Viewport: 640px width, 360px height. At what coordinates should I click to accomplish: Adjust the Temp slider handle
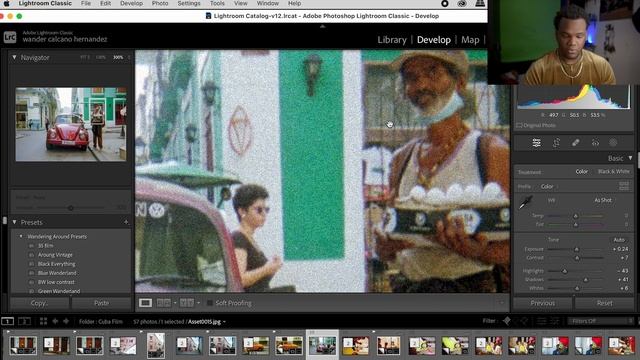pos(576,216)
